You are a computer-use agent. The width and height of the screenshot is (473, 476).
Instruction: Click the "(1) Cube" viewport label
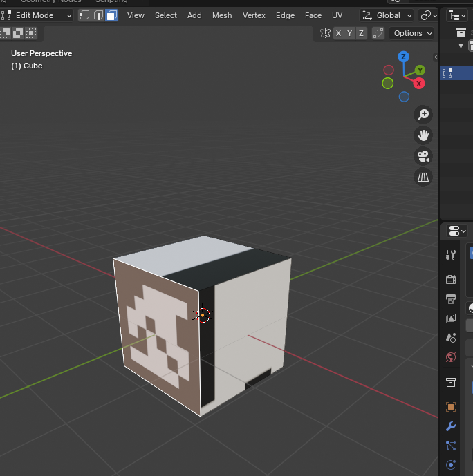coord(27,66)
